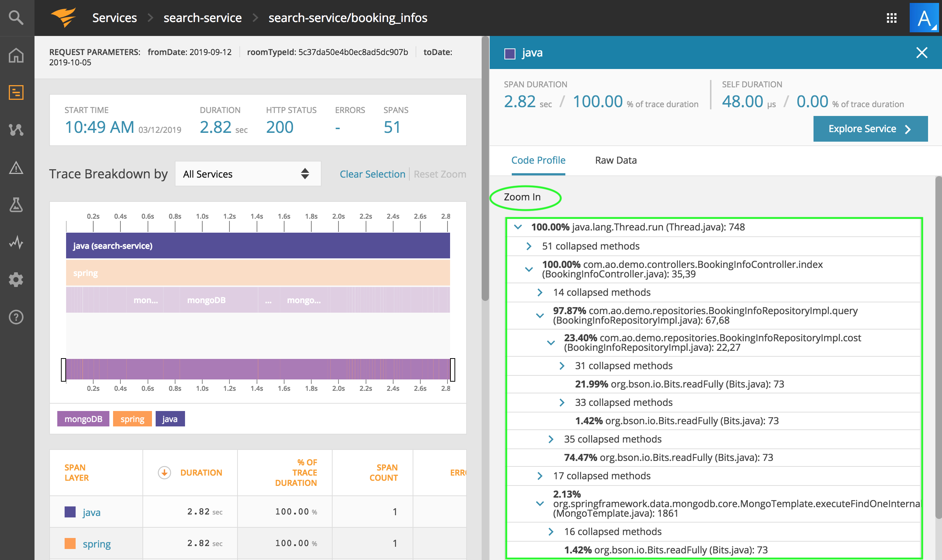Image resolution: width=942 pixels, height=560 pixels.
Task: Open the All Services breakdown dropdown
Action: coord(247,174)
